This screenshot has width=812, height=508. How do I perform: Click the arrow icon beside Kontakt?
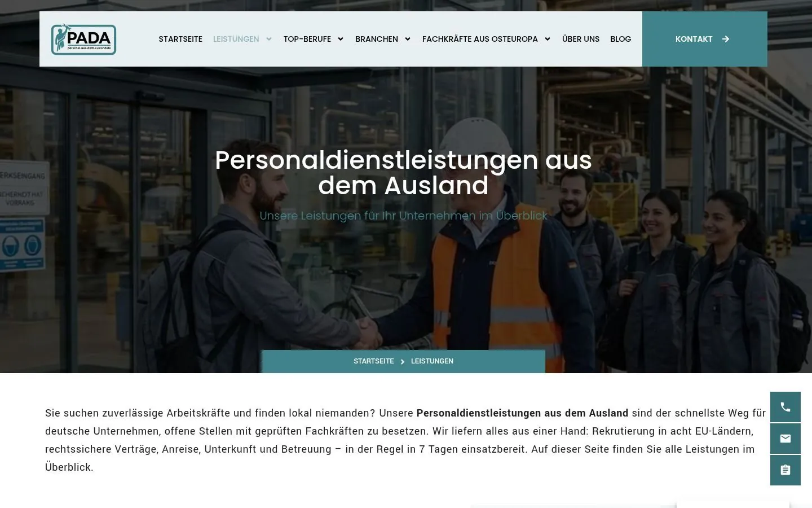pyautogui.click(x=726, y=39)
